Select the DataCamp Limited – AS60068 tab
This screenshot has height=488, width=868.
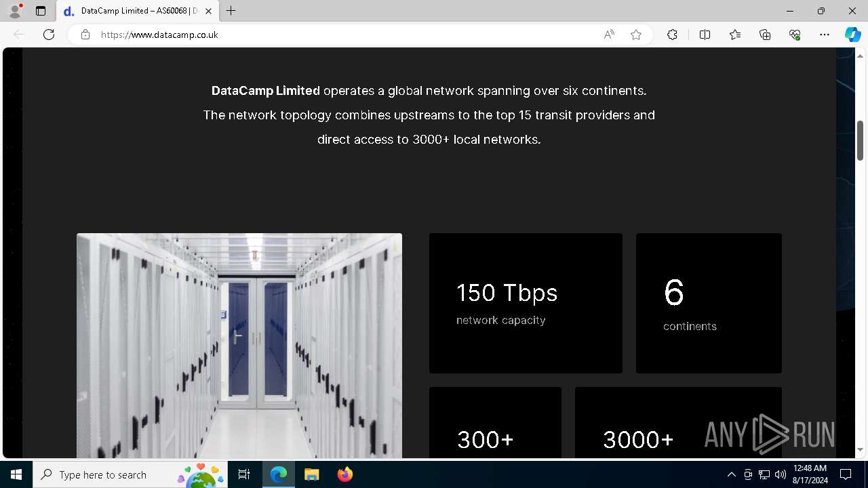click(x=138, y=11)
